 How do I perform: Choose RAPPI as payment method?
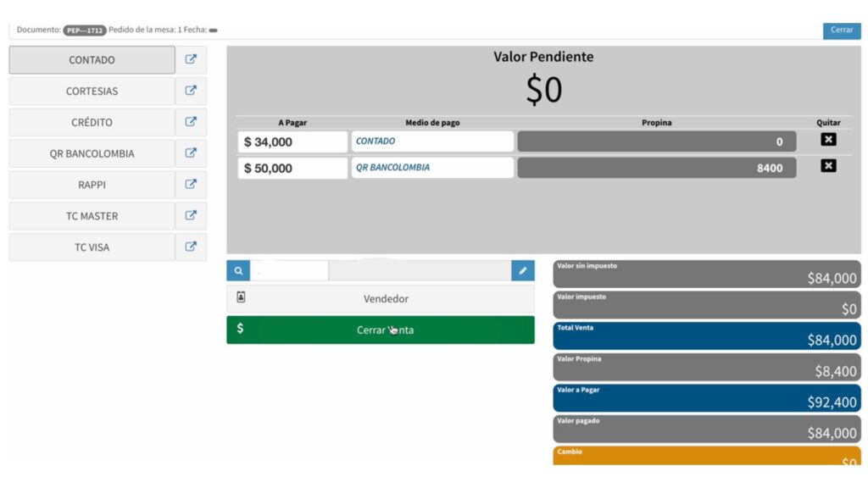(92, 185)
